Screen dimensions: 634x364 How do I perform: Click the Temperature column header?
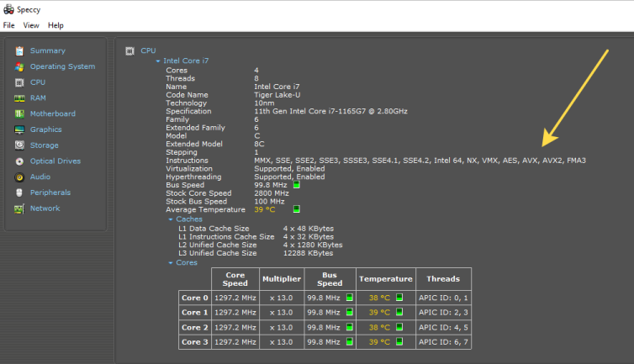[386, 279]
